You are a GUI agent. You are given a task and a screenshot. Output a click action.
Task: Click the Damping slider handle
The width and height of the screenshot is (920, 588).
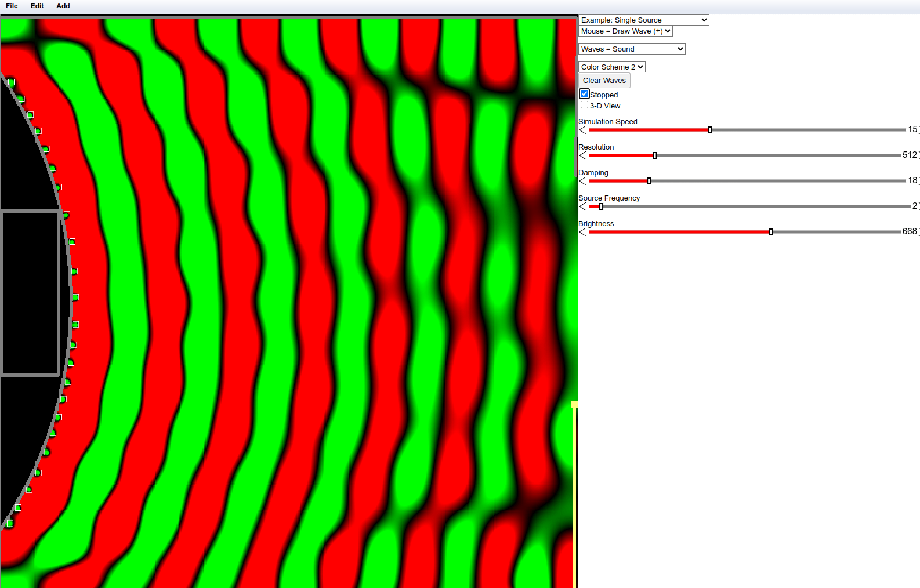pyautogui.click(x=649, y=181)
